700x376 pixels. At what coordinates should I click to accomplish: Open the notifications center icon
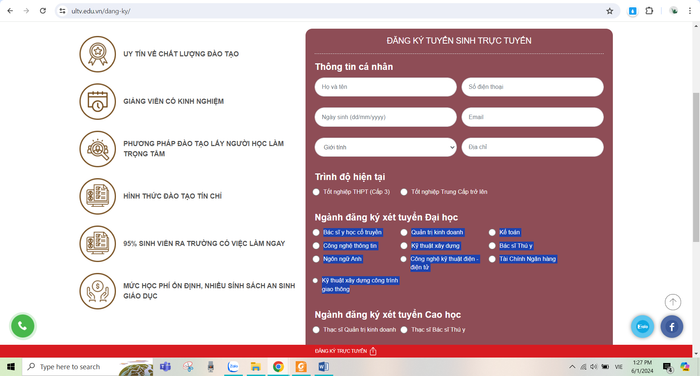click(x=667, y=367)
